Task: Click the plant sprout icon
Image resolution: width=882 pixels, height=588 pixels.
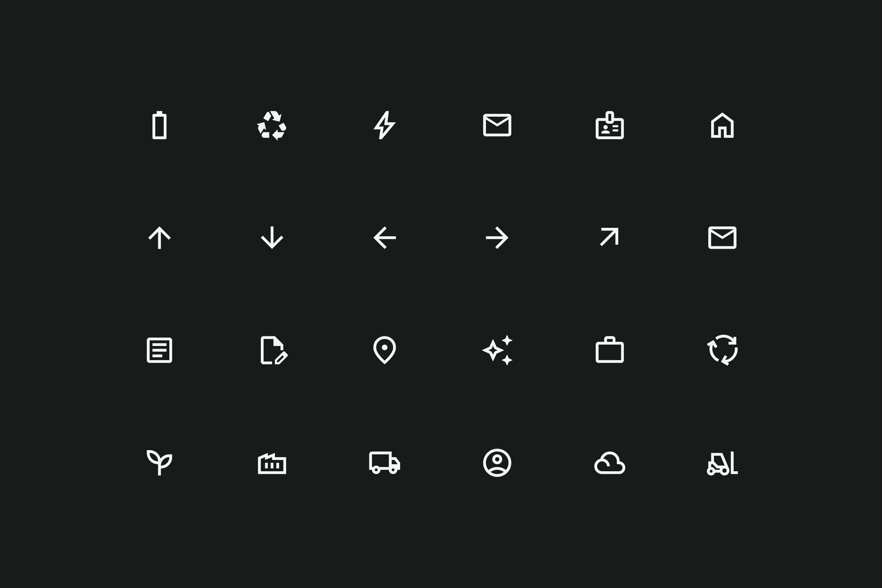Action: pos(159,463)
